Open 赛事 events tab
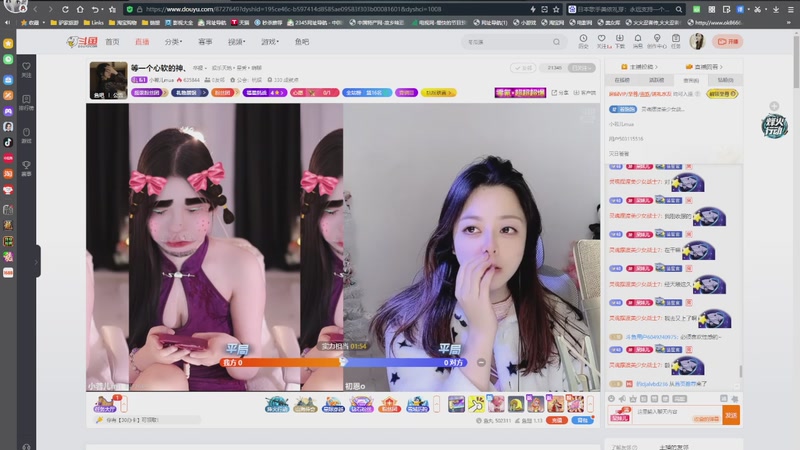This screenshot has height=450, width=800. 205,42
